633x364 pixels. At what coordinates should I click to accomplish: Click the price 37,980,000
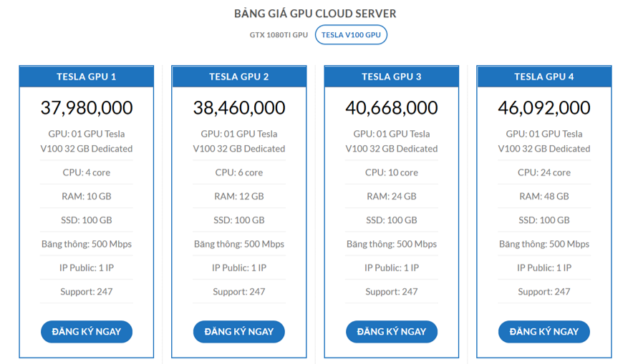[87, 108]
